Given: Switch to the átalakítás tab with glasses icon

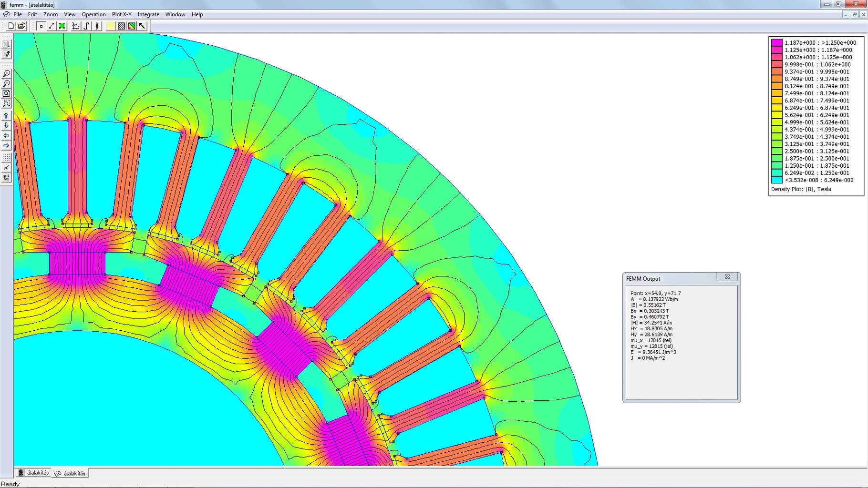Looking at the screenshot, I should coord(70,473).
